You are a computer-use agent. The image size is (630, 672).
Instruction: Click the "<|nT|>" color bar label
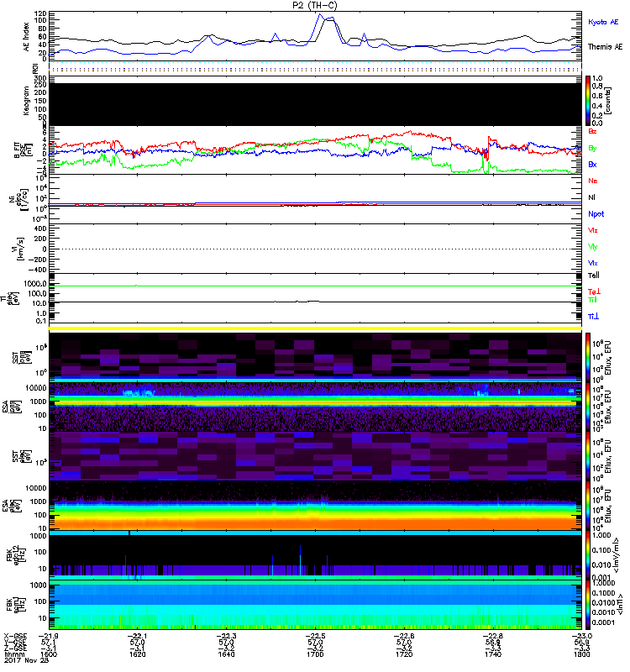(x=619, y=605)
